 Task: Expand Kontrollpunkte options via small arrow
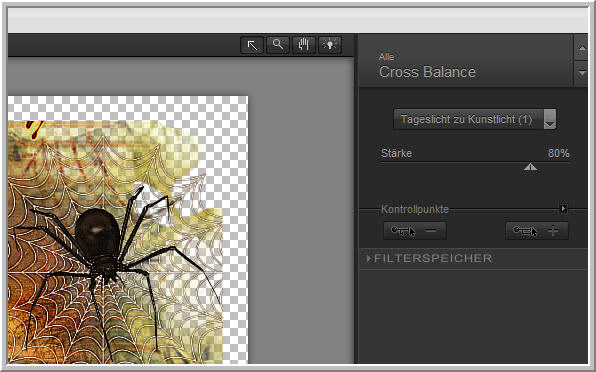tap(564, 209)
